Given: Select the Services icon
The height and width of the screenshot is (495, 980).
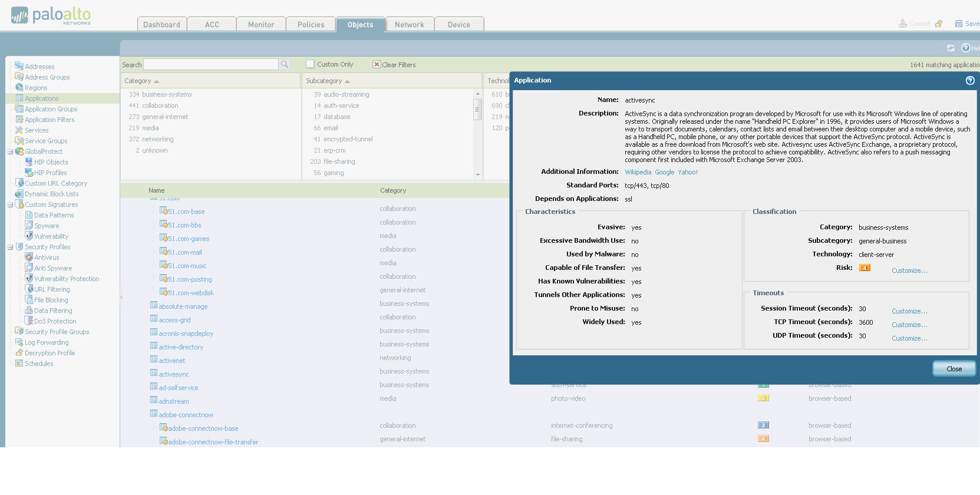Looking at the screenshot, I should coord(19,130).
